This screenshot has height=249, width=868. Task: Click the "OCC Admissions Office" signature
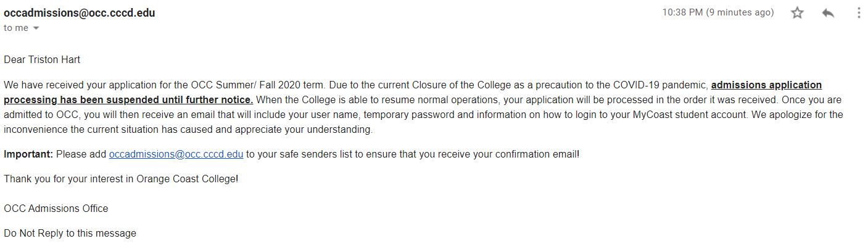(x=56, y=208)
